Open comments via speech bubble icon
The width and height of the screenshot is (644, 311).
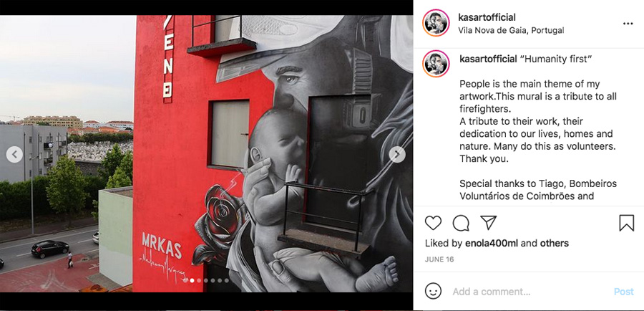coord(461,223)
